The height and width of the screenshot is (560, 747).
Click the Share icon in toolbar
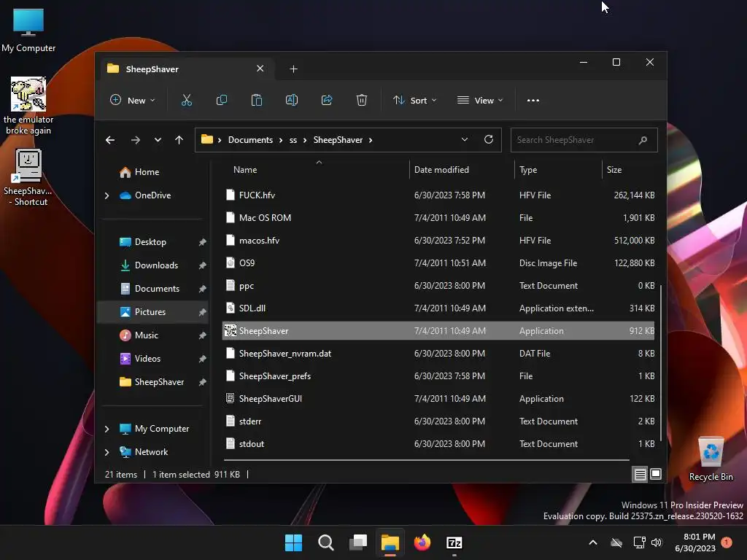click(x=327, y=100)
